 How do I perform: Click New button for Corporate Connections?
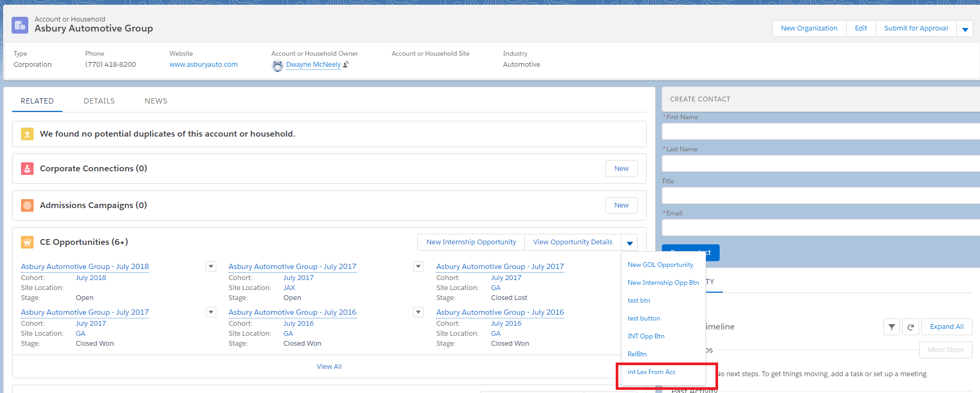tap(621, 169)
